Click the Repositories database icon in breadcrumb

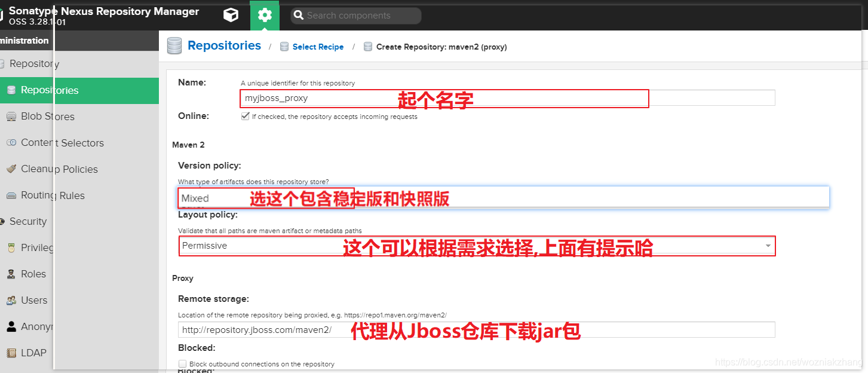[174, 46]
